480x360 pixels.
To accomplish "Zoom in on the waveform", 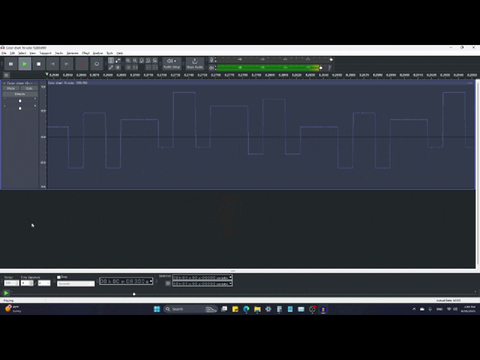I will tap(128, 60).
